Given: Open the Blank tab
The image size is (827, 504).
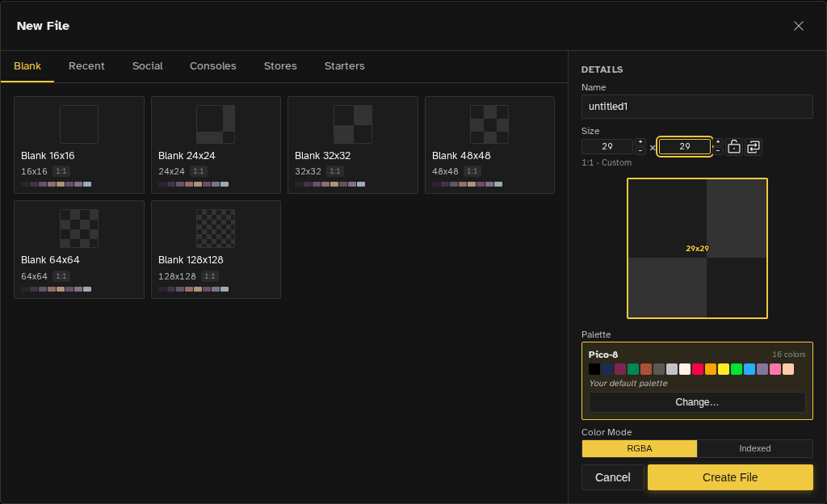Looking at the screenshot, I should [27, 66].
